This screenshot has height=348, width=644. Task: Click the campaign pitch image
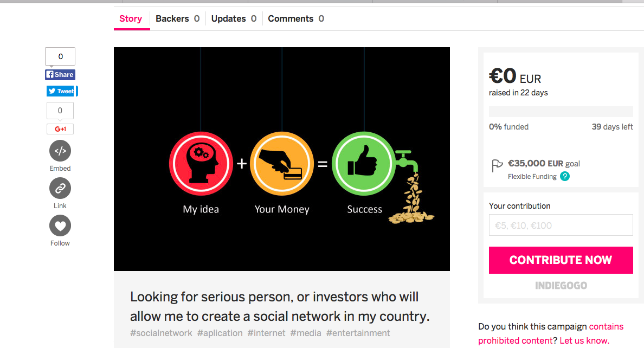point(282,159)
